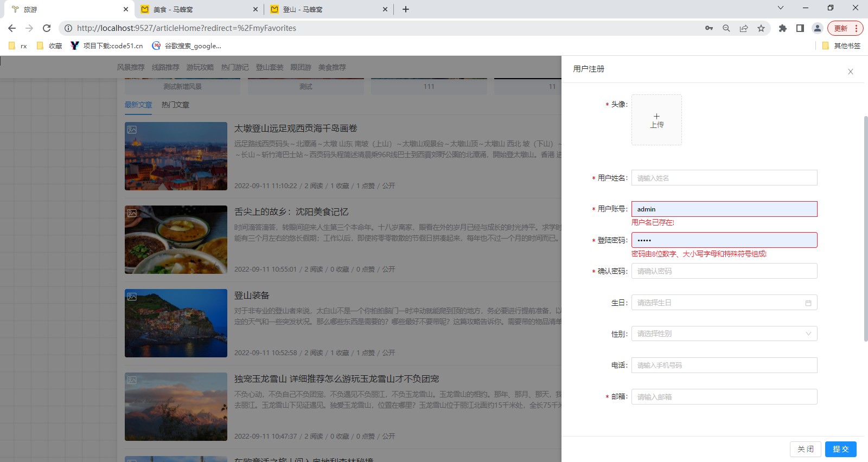Open article 太墩登山远足观西贡海千岛画卷

click(296, 129)
